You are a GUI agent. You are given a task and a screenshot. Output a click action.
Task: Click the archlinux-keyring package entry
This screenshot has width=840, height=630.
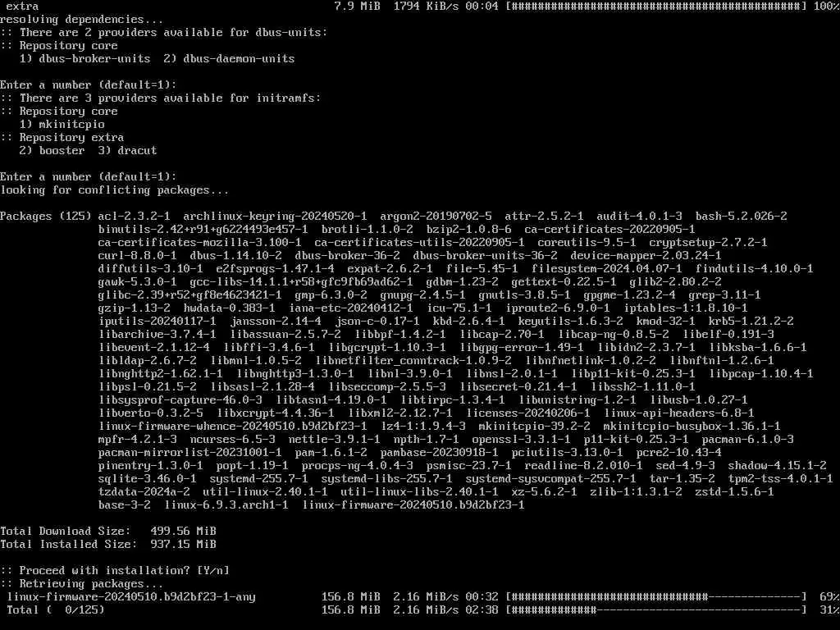coord(276,217)
